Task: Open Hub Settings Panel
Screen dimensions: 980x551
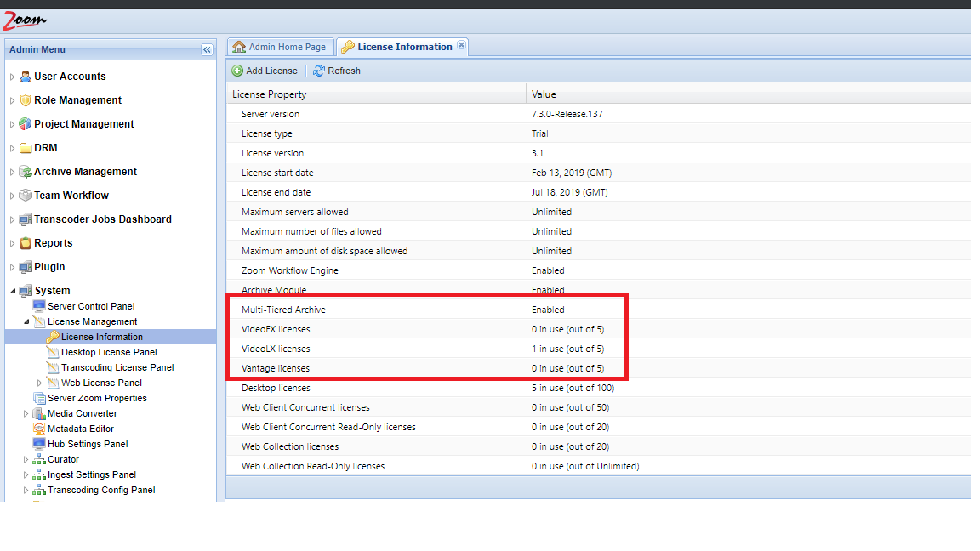Action: pyautogui.click(x=88, y=444)
